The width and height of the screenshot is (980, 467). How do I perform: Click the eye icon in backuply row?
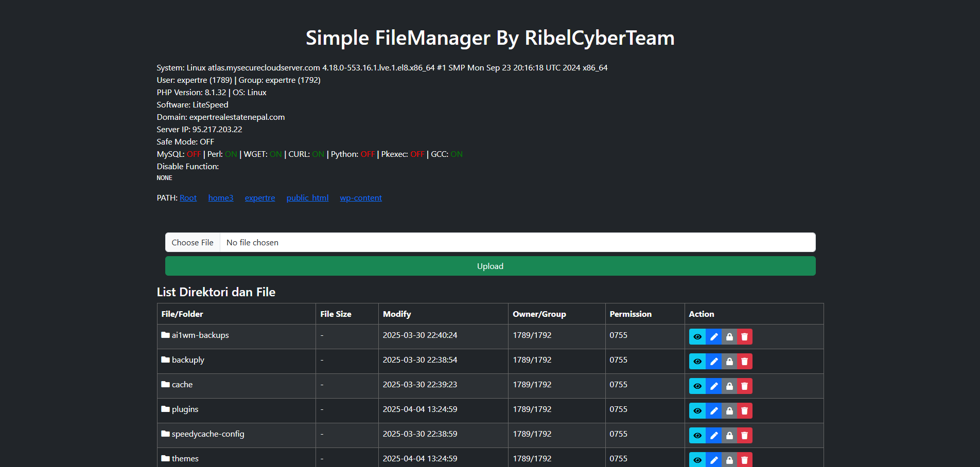[697, 362]
